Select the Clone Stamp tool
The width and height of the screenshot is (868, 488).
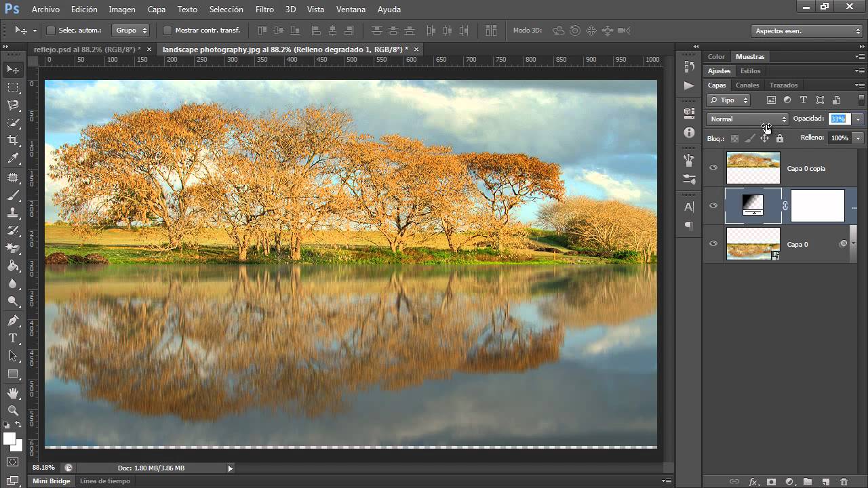point(13,213)
